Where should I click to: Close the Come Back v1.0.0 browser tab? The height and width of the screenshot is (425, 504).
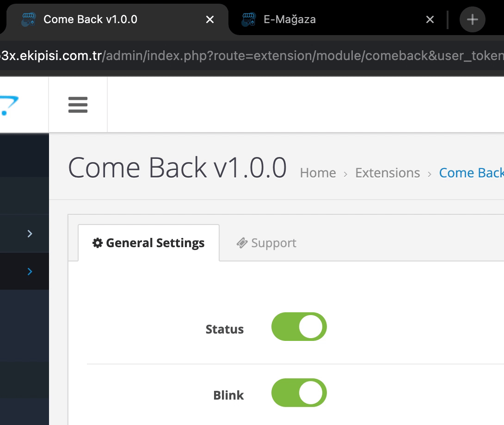(210, 19)
